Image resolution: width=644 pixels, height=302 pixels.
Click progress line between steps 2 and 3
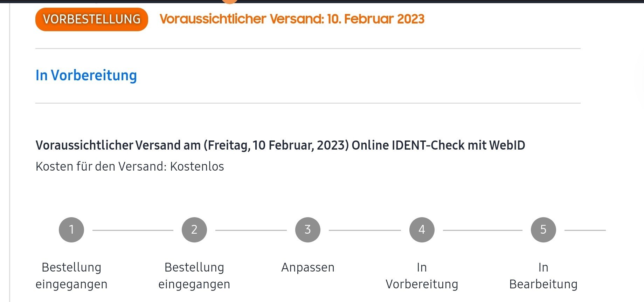point(251,230)
